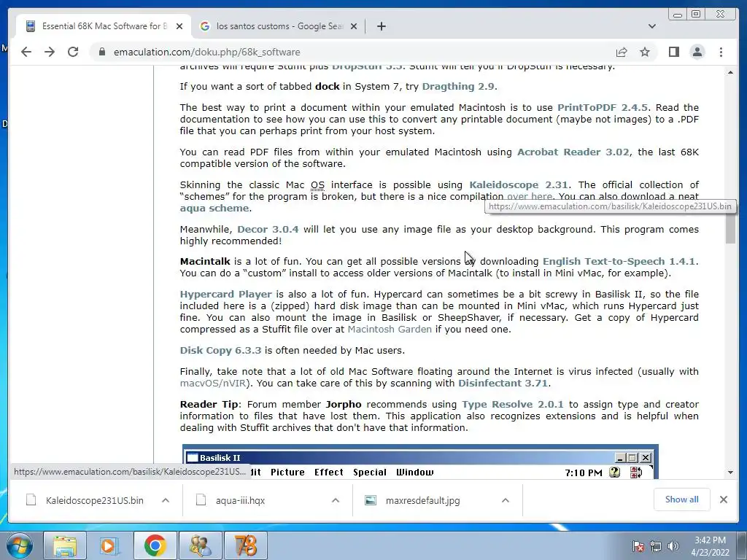Open network status tray icon
Viewport: 747px width, 560px height.
click(656, 546)
